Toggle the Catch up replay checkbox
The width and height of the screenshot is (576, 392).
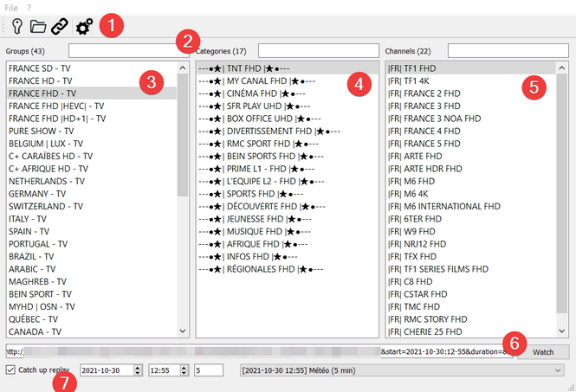pyautogui.click(x=10, y=370)
